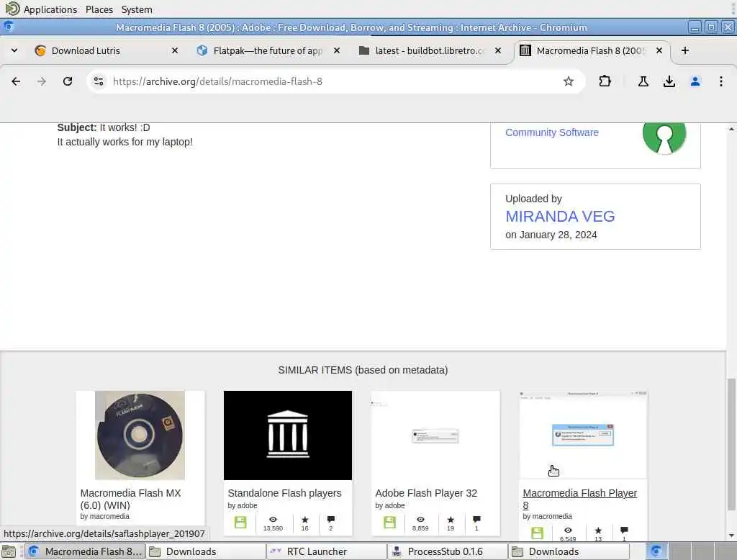Switch to the Flatpak tab
The width and height of the screenshot is (737, 560).
[268, 50]
